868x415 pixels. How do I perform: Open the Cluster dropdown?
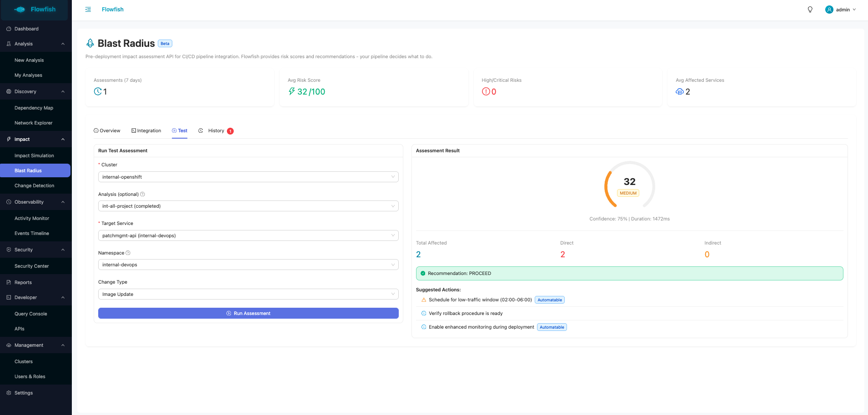[248, 177]
